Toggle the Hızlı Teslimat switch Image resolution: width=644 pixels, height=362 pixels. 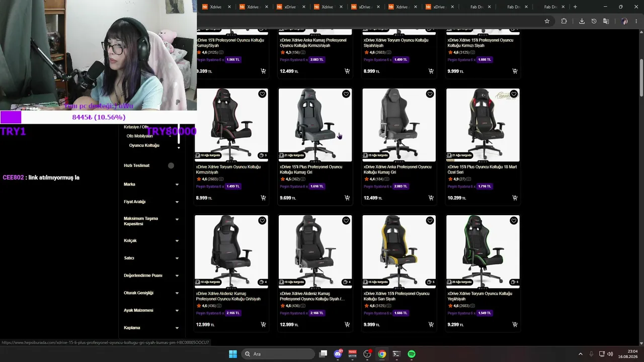point(171,165)
